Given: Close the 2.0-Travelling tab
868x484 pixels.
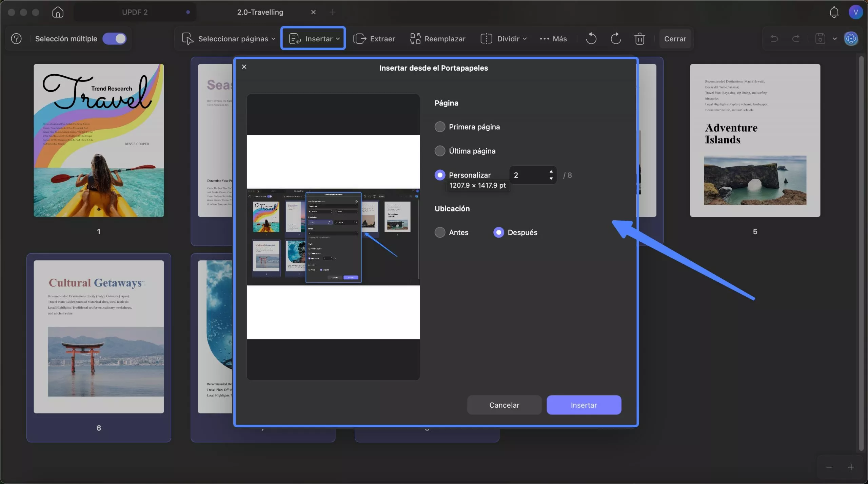Looking at the screenshot, I should [313, 12].
